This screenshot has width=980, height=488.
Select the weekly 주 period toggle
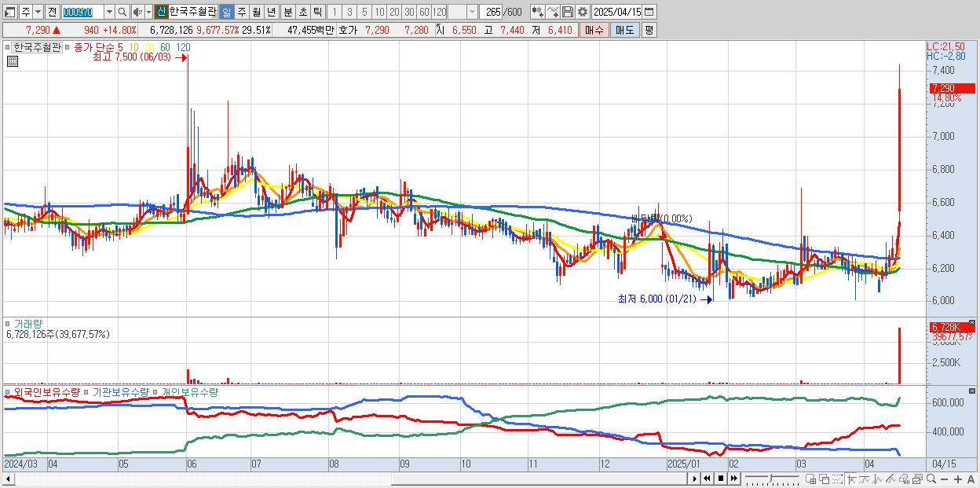pyautogui.click(x=241, y=12)
